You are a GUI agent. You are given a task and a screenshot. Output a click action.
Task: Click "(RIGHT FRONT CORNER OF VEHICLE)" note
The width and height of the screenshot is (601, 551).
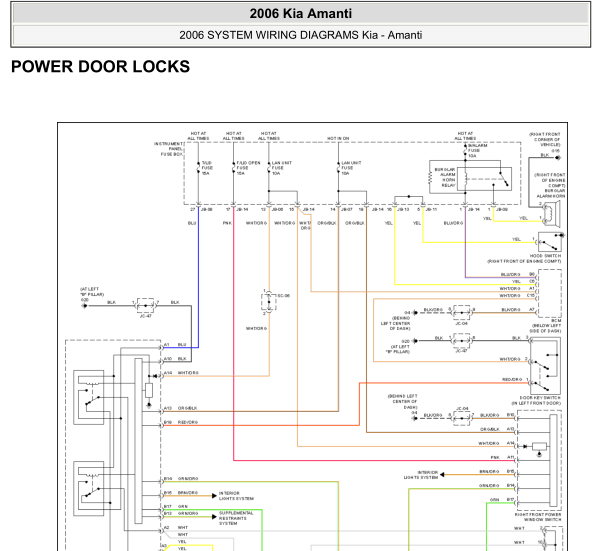[545, 139]
